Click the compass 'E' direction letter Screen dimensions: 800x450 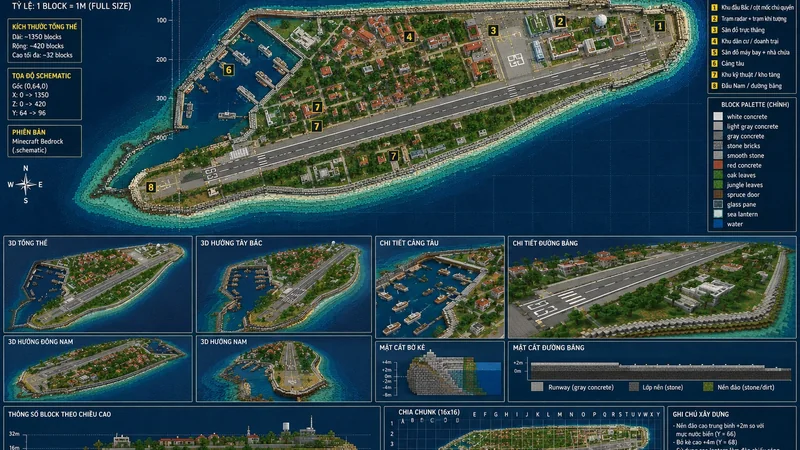(x=40, y=185)
